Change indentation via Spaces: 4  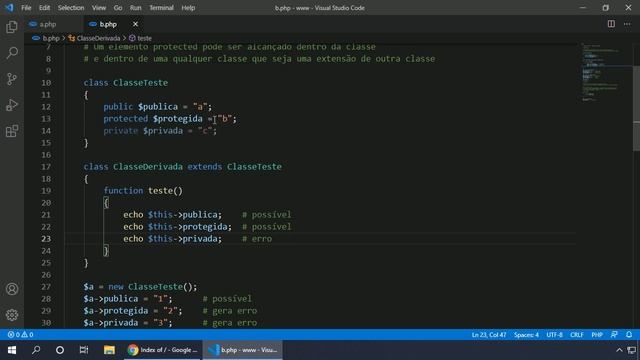click(x=526, y=335)
